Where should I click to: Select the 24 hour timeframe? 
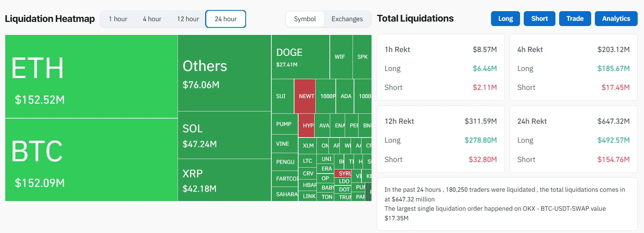pyautogui.click(x=226, y=19)
